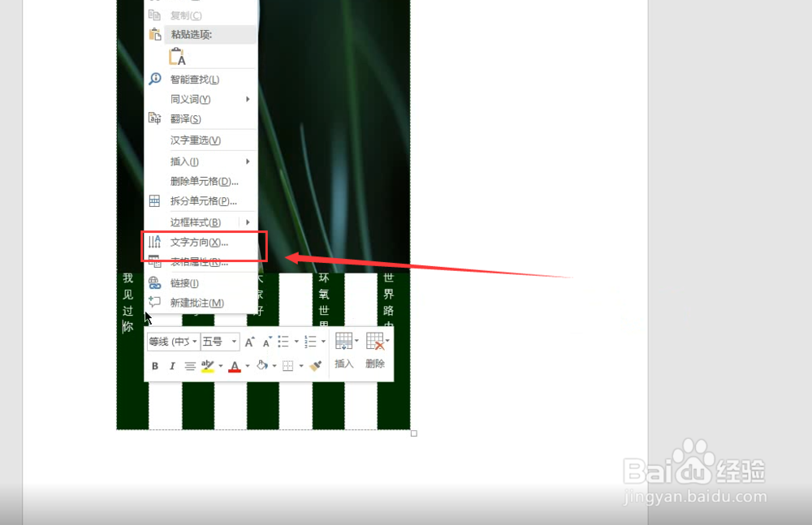Increase font size with grow font icon
The width and height of the screenshot is (812, 525).
coord(249,342)
